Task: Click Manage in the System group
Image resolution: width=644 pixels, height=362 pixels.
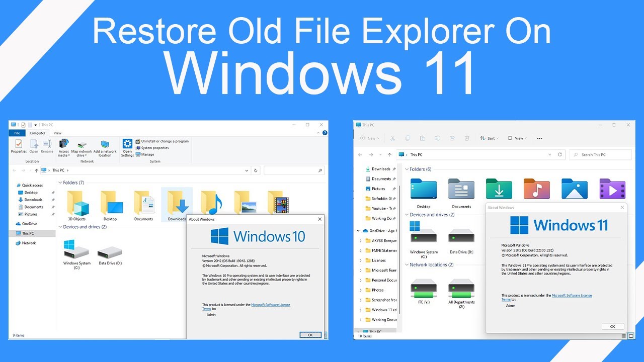Action: click(145, 154)
